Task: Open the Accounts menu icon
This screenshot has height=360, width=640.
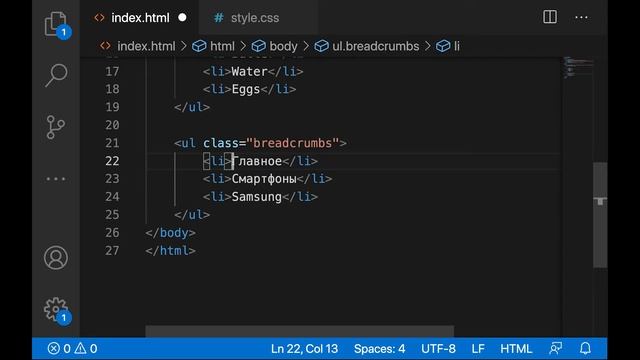Action: click(x=56, y=258)
